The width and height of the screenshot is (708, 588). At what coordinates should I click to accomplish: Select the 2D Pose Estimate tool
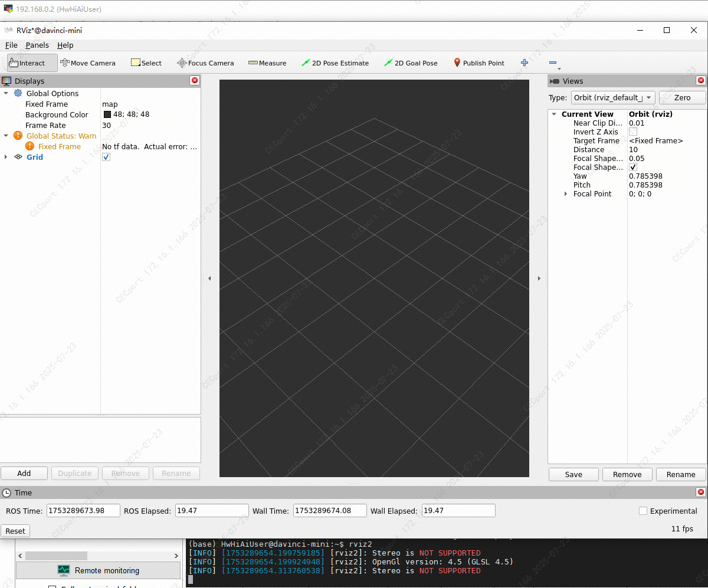(x=335, y=63)
